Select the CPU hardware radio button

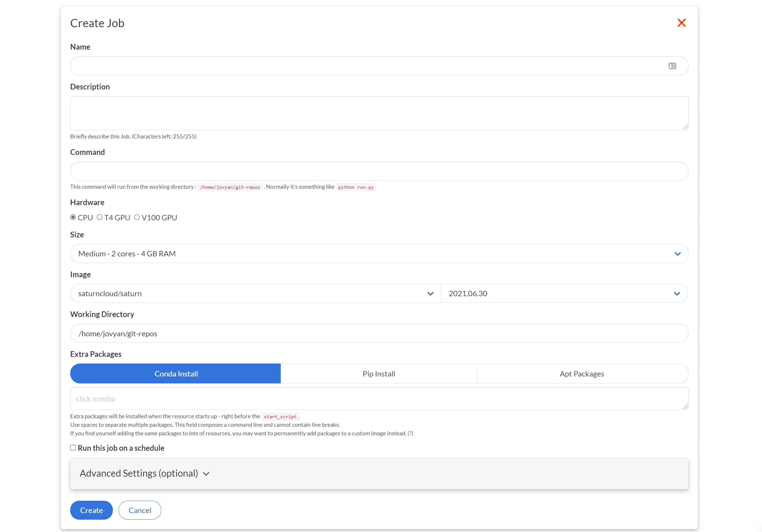pyautogui.click(x=73, y=217)
